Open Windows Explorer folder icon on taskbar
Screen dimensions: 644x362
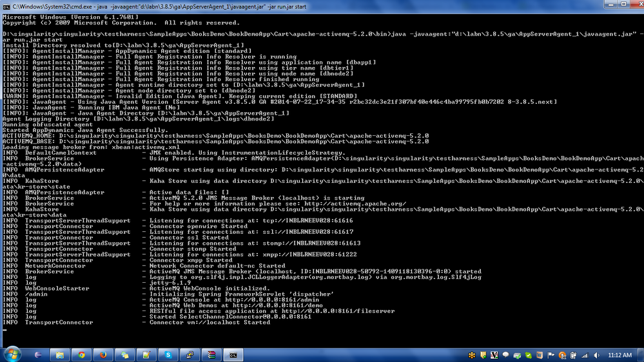click(x=60, y=355)
